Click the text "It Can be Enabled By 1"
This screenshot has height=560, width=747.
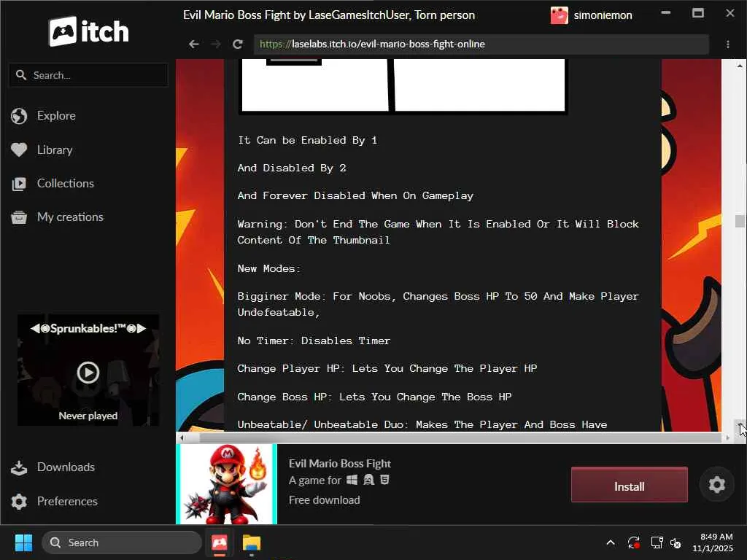[x=307, y=141]
